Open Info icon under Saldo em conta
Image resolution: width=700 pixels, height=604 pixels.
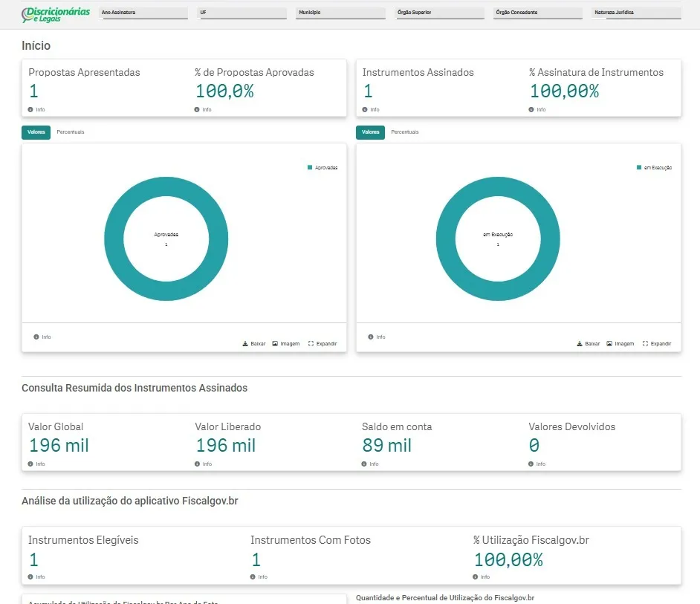pyautogui.click(x=364, y=464)
